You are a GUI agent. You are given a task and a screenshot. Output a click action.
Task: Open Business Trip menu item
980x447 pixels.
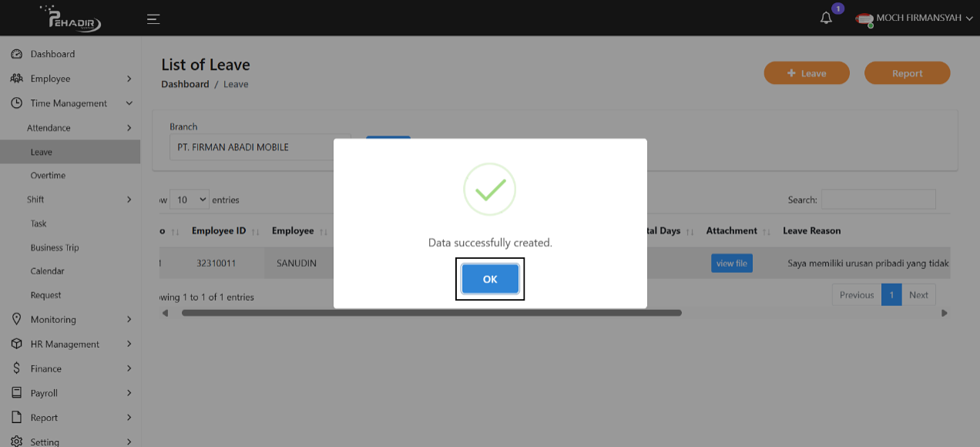tap(55, 247)
